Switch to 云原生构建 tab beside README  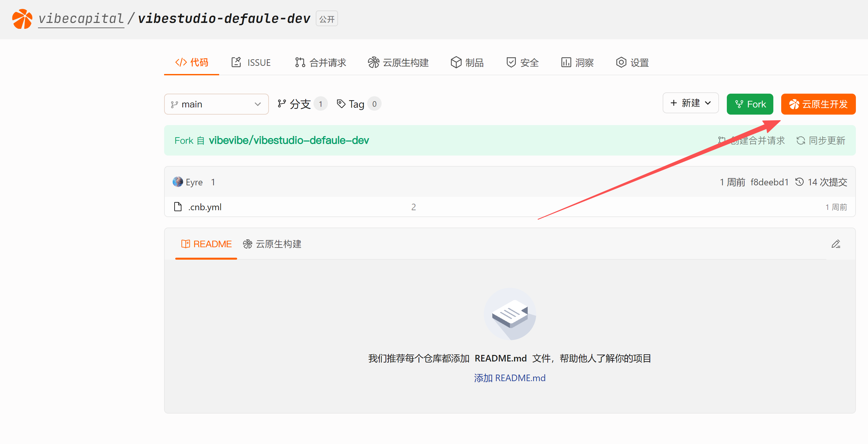pos(272,244)
